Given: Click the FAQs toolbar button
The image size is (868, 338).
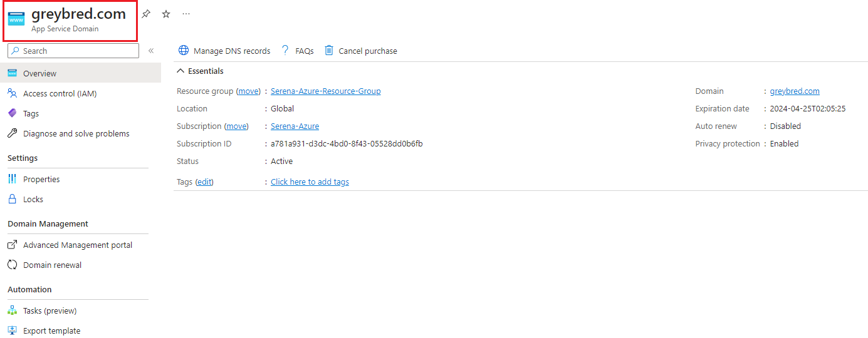Looking at the screenshot, I should tap(297, 51).
